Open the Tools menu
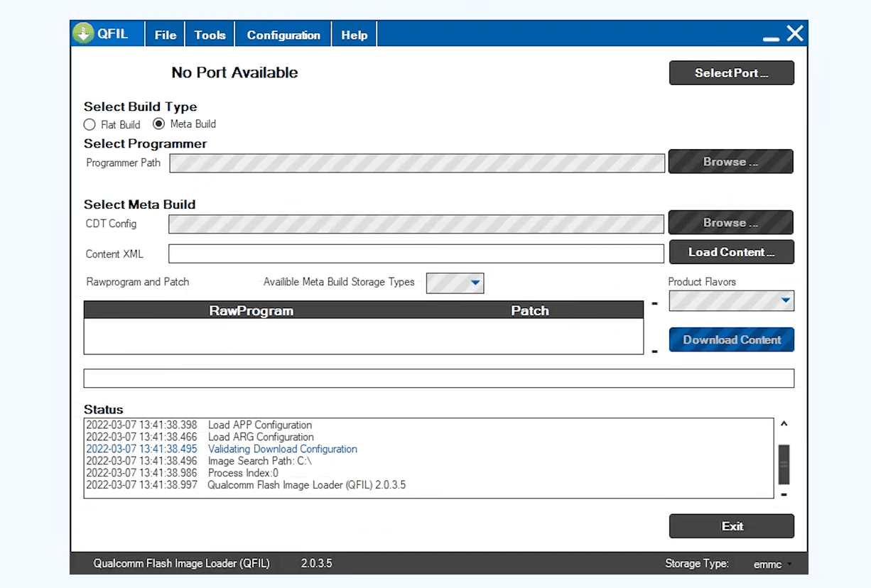 pyautogui.click(x=210, y=35)
